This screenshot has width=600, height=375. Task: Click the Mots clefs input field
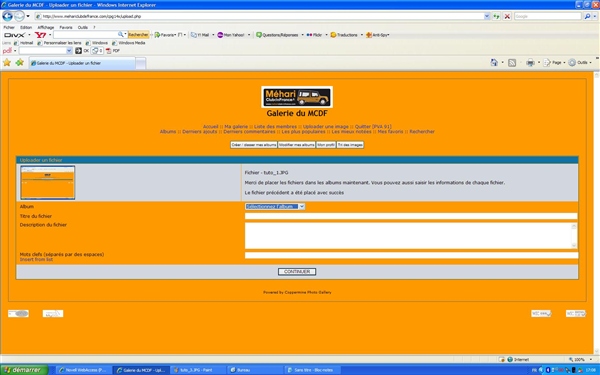tap(411, 255)
